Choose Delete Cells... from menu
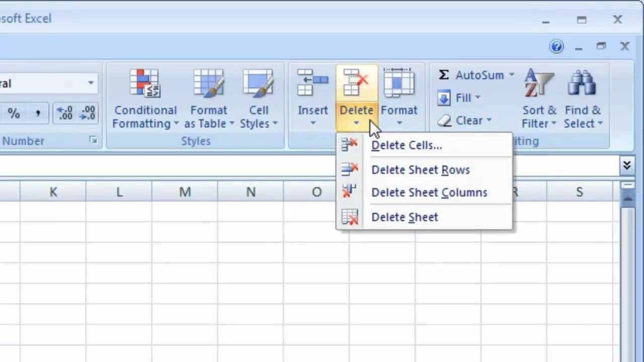This screenshot has width=644, height=362. pos(407,145)
